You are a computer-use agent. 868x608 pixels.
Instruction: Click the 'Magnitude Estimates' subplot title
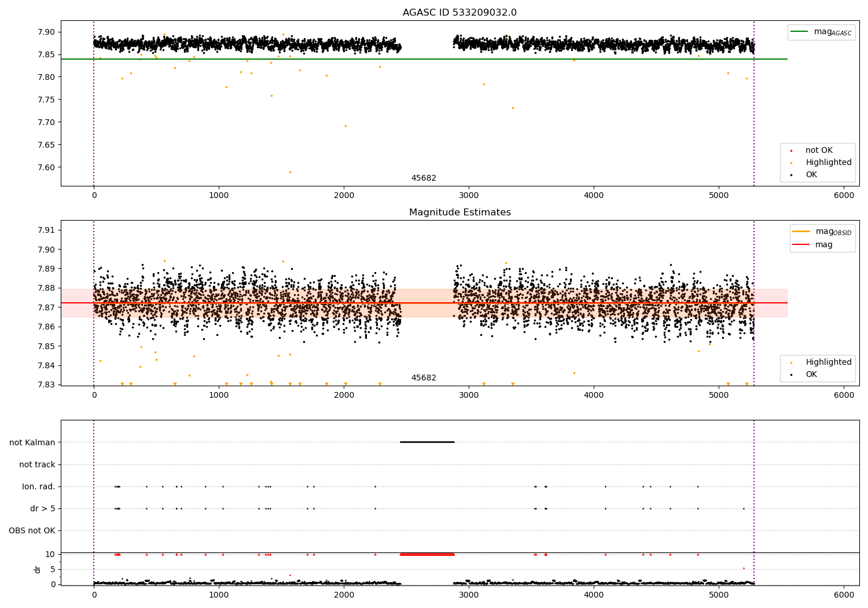459,213
